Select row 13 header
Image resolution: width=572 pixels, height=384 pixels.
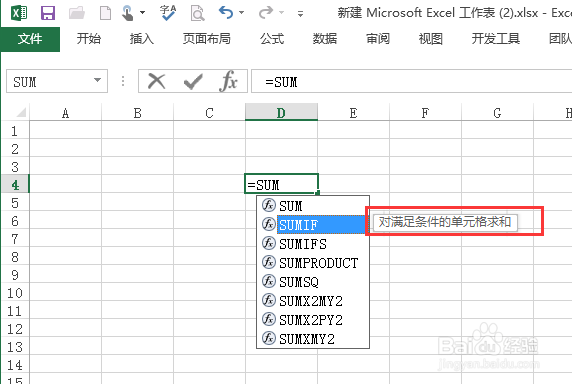15,347
